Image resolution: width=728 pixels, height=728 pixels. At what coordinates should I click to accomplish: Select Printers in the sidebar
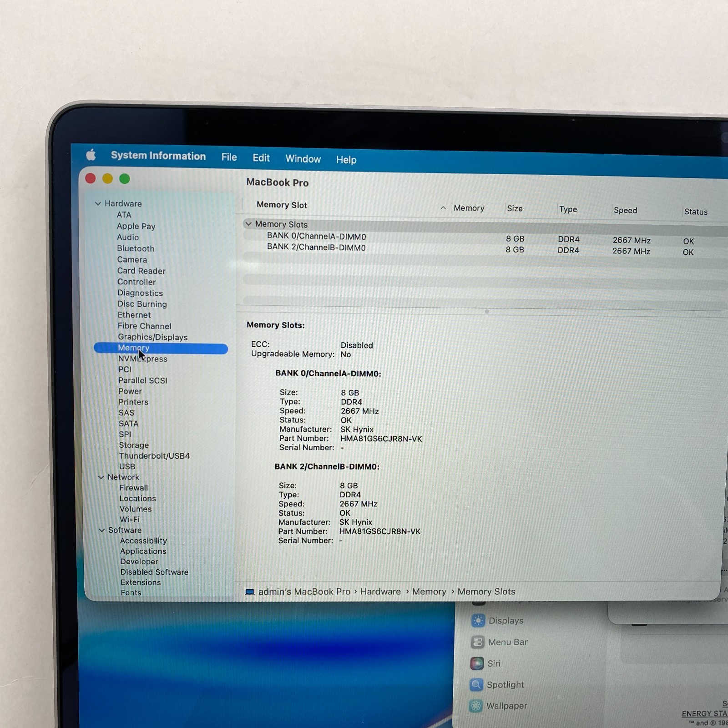click(133, 402)
